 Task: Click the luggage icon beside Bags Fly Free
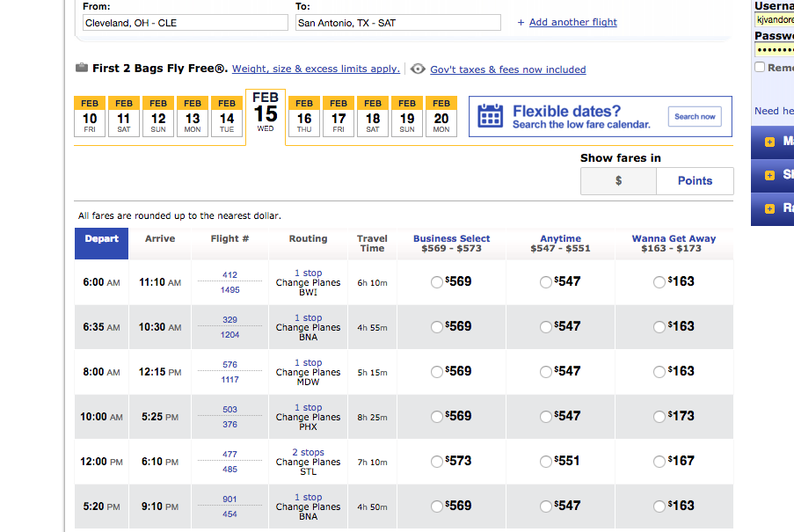[82, 69]
